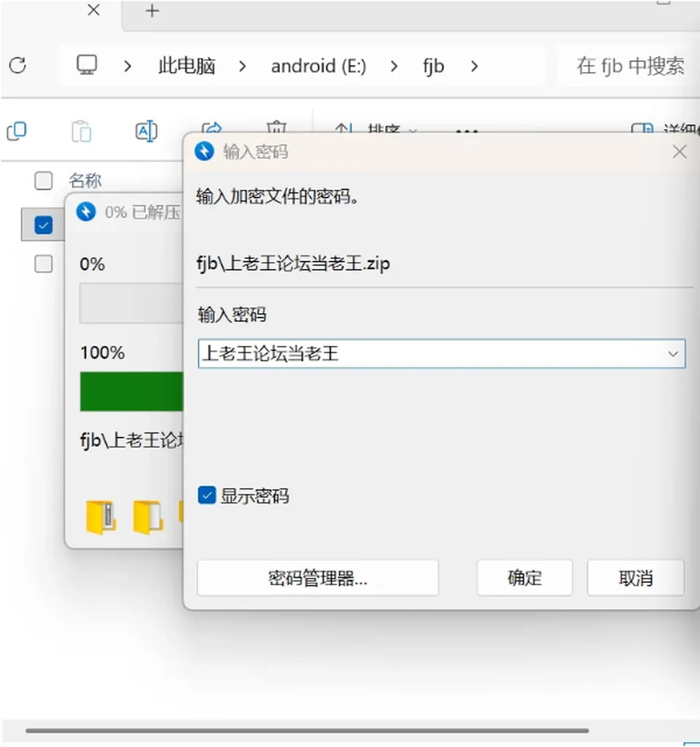This screenshot has width=700, height=747.
Task: Click the Rename icon in Explorer toolbar
Action: (x=146, y=131)
